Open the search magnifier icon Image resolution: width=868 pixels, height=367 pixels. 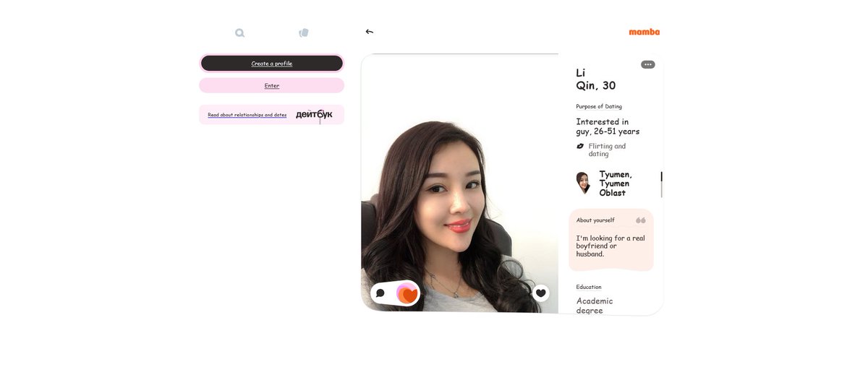[x=239, y=33]
